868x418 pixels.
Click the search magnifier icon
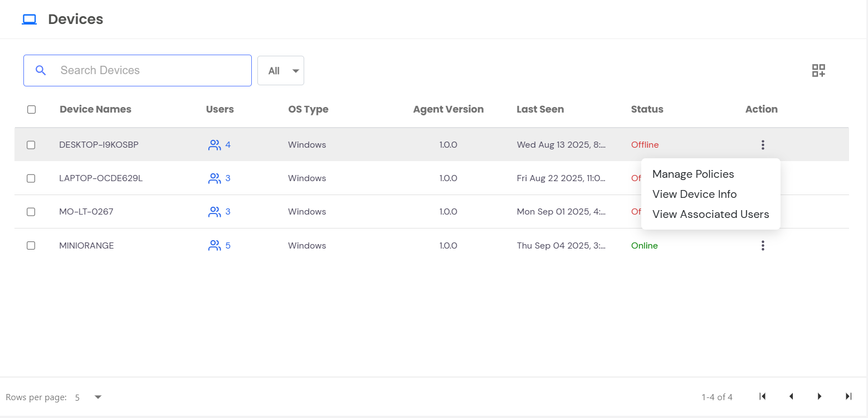point(40,70)
